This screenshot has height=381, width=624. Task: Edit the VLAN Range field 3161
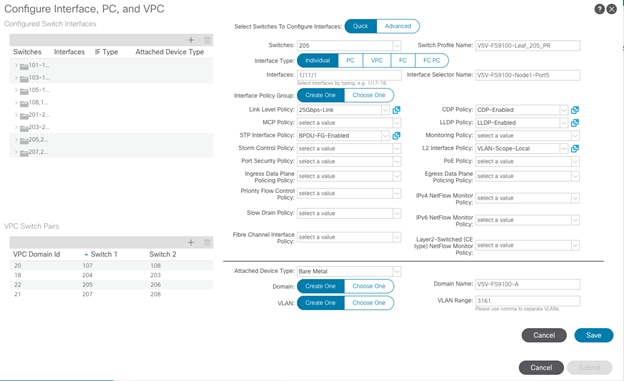(527, 301)
